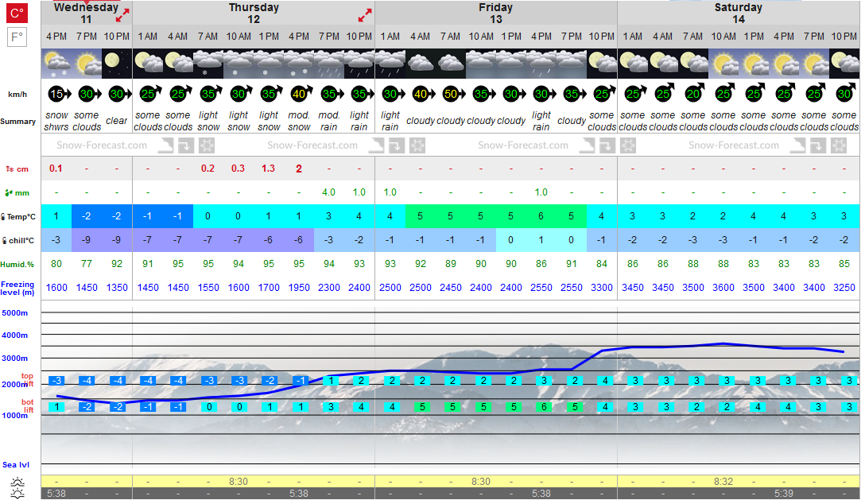The height and width of the screenshot is (504, 865).
Task: Switch temperature units to Fahrenheit
Action: 17,37
